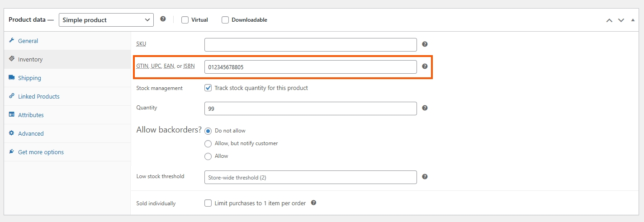
Task: Click into the SKU input field
Action: pos(310,45)
